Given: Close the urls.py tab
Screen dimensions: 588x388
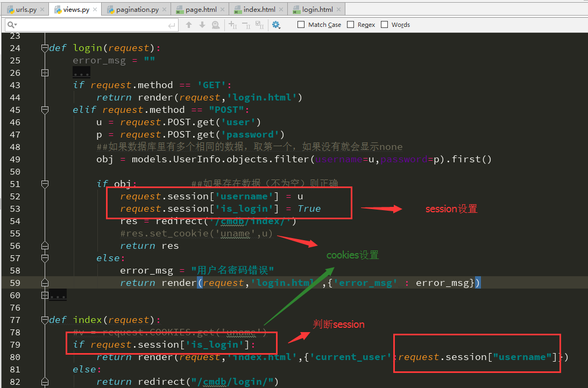Looking at the screenshot, I should pyautogui.click(x=42, y=9).
